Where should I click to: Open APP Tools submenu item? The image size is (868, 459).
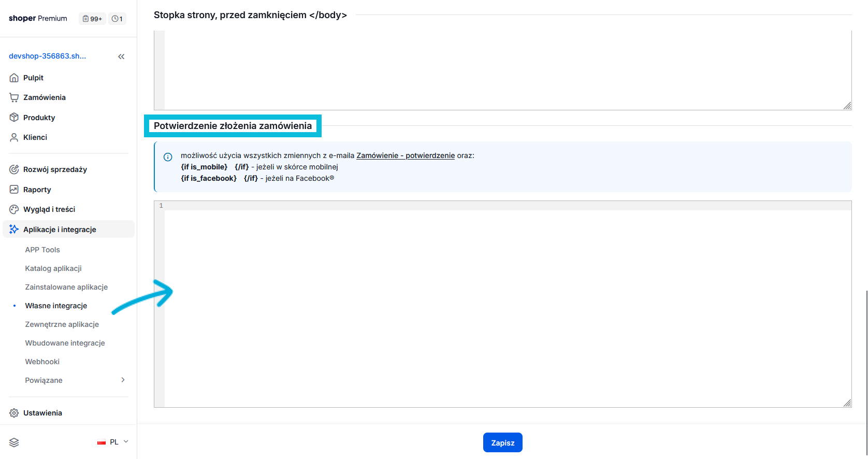pos(42,250)
